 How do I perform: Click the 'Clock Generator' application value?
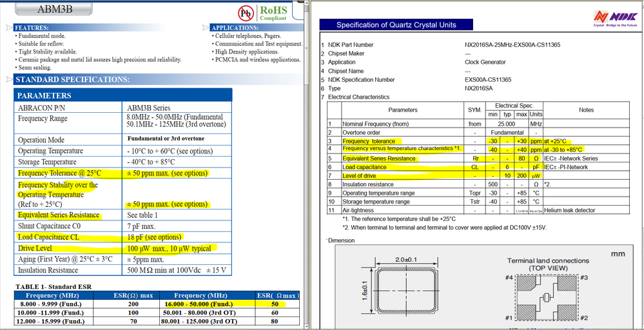(485, 63)
